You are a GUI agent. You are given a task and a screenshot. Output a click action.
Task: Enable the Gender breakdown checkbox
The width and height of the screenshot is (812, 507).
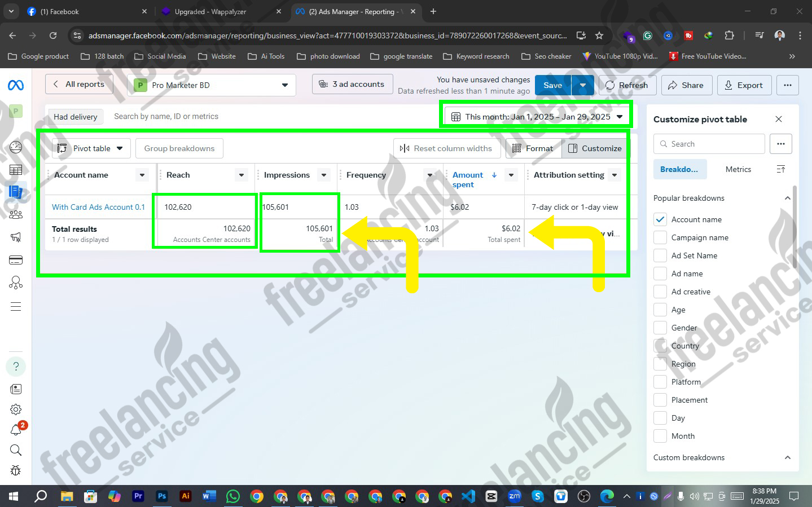click(660, 328)
